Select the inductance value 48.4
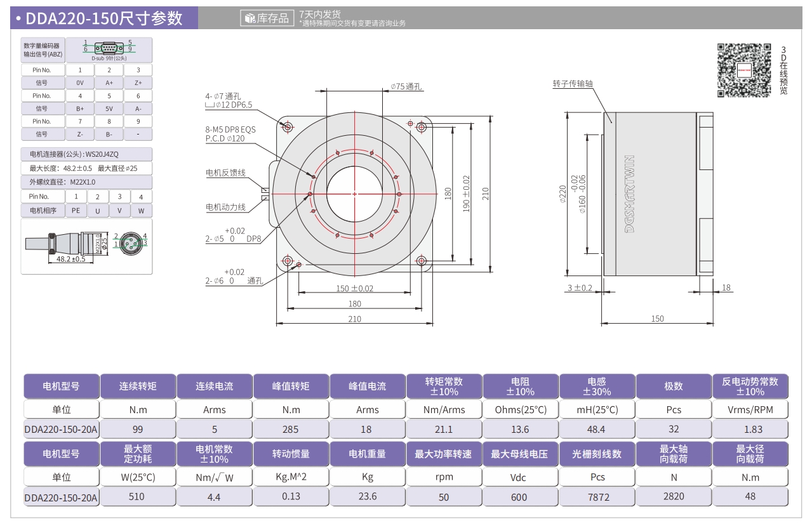Viewport: 812px width, 528px height. pyautogui.click(x=597, y=429)
